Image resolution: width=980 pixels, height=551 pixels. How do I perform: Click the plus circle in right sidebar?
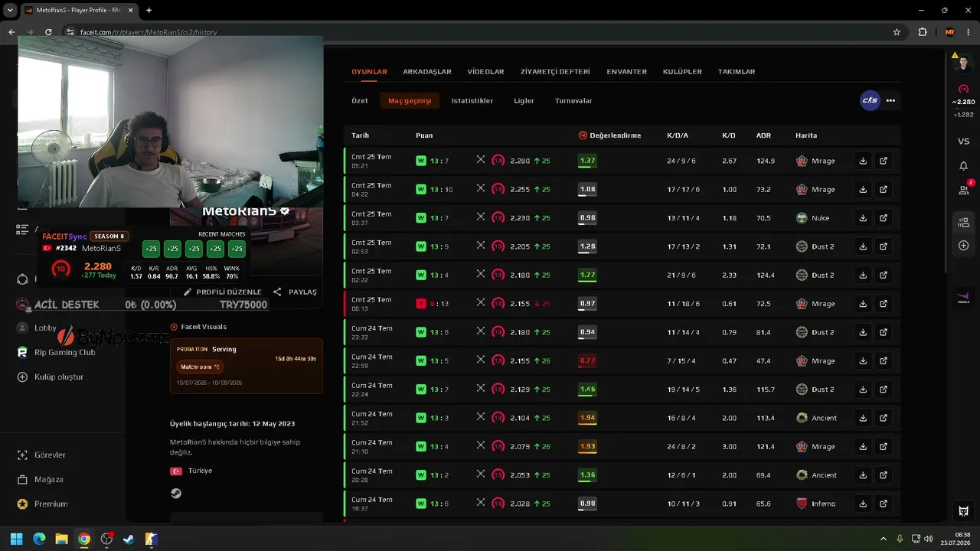(x=963, y=246)
